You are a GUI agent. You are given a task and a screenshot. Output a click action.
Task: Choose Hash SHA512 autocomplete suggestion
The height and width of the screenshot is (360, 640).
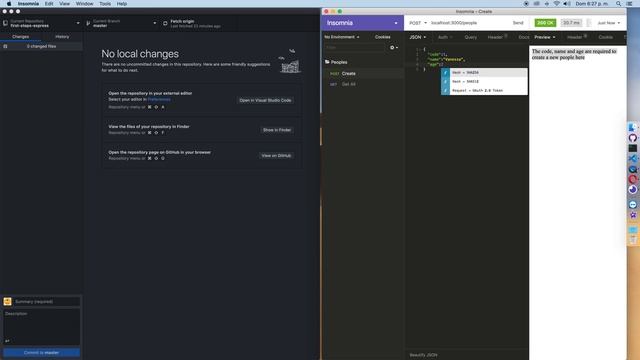coord(484,82)
